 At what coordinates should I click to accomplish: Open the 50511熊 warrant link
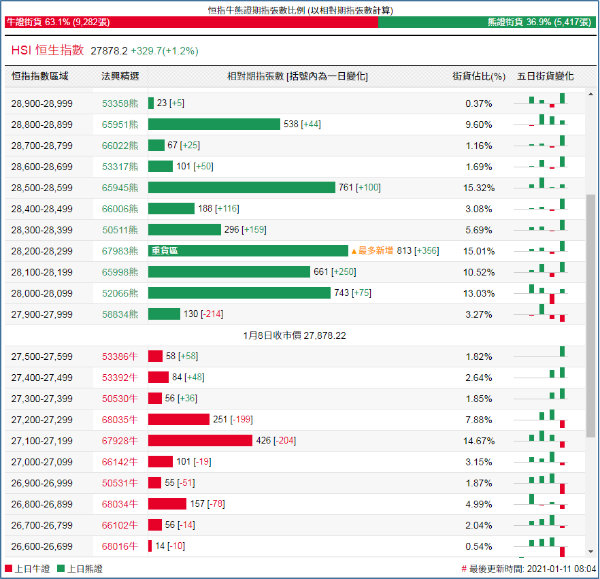point(120,230)
